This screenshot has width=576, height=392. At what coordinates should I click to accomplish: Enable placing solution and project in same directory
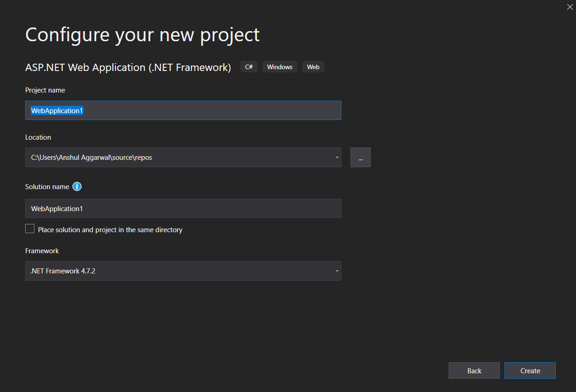coord(29,228)
